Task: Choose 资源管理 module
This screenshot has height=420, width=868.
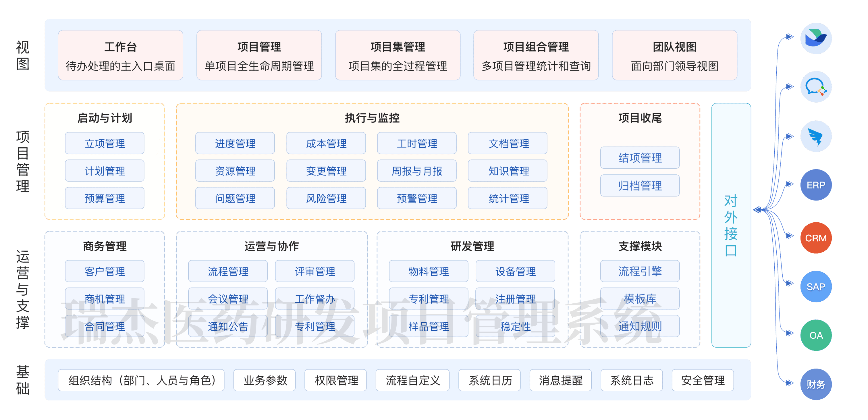Action: coord(235,171)
